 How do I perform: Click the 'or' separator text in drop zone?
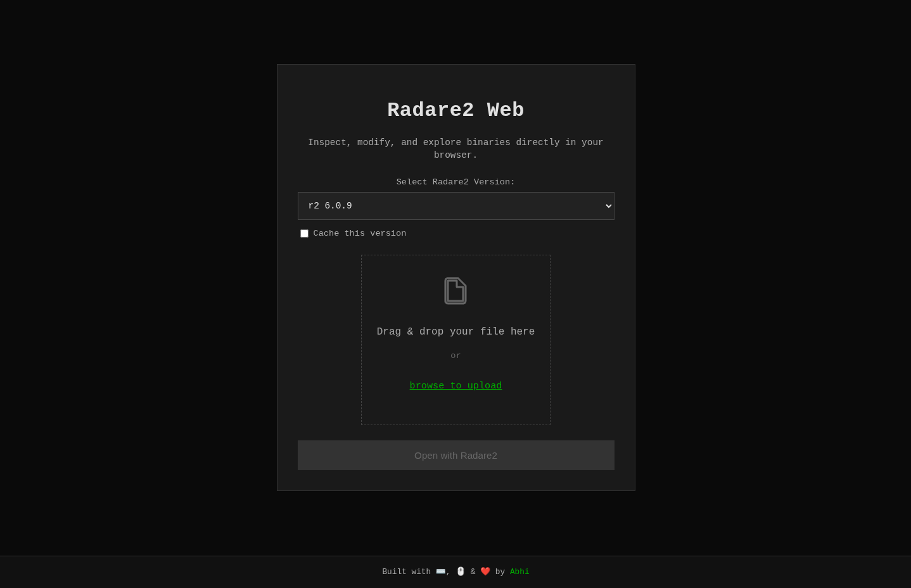455,356
